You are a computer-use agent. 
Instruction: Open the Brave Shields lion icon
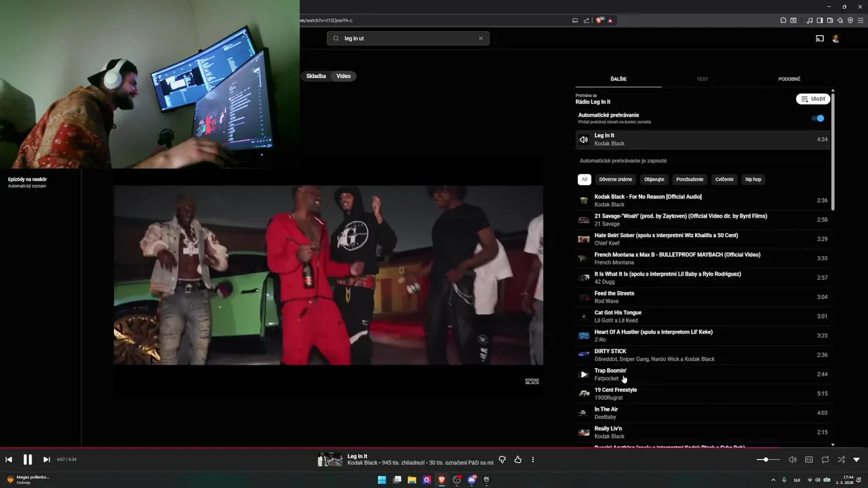(x=599, y=20)
